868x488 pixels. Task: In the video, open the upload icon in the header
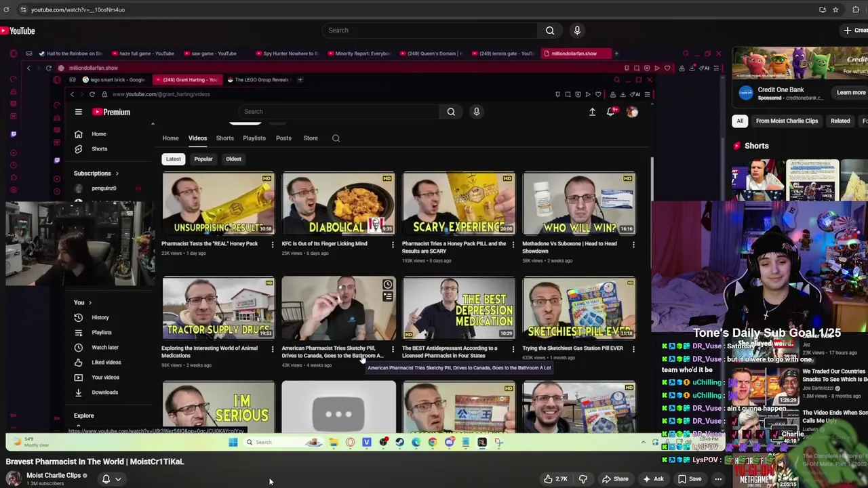click(592, 112)
